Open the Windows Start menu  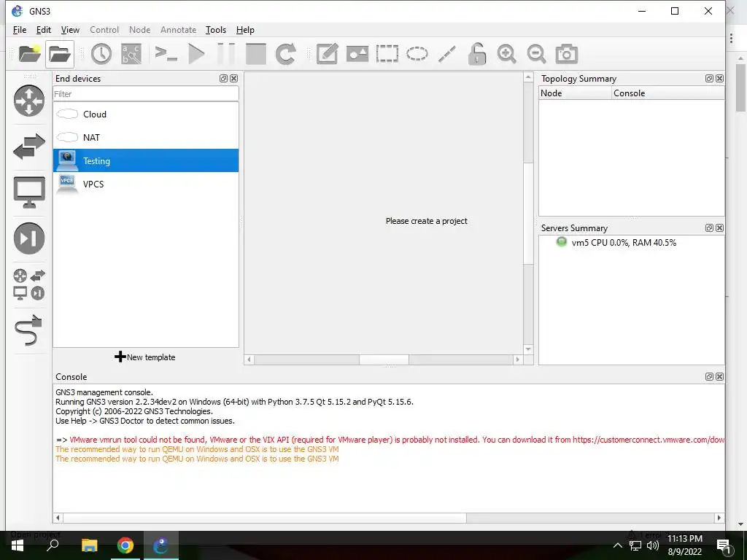point(18,545)
